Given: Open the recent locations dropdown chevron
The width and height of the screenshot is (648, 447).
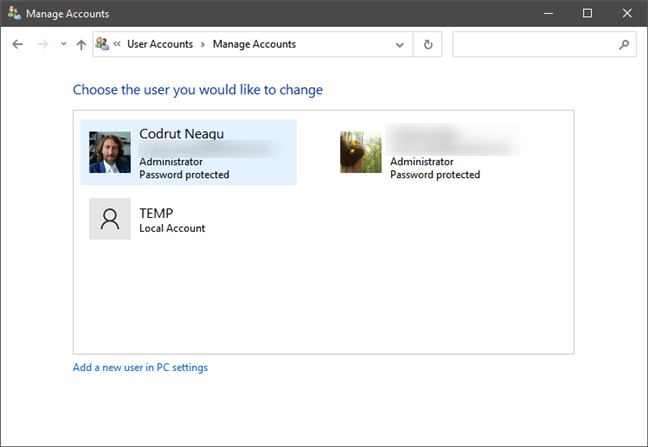Looking at the screenshot, I should [x=63, y=45].
